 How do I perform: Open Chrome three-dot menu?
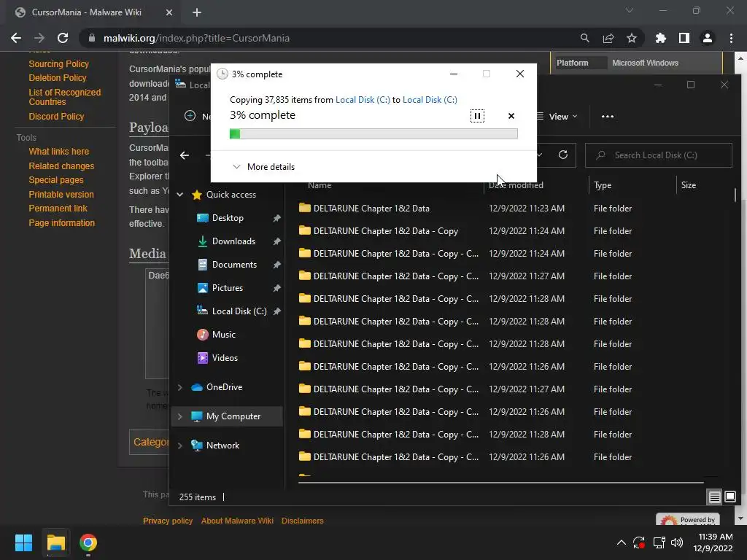point(731,38)
